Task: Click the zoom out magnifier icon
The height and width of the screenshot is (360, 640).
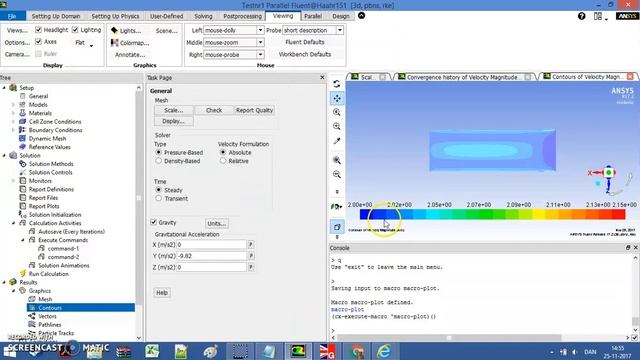Action: tap(337, 174)
